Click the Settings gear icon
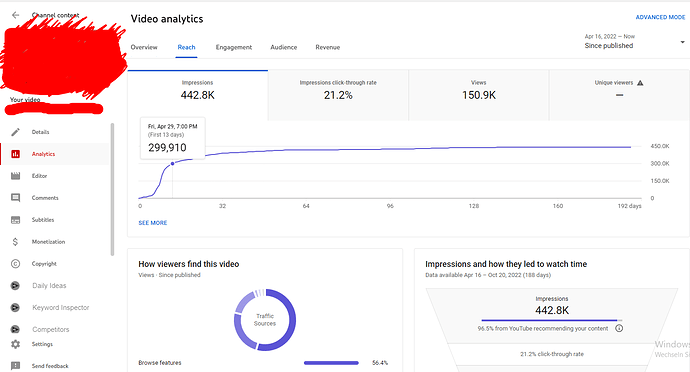Screen dimensions: 690x372 pos(15,344)
